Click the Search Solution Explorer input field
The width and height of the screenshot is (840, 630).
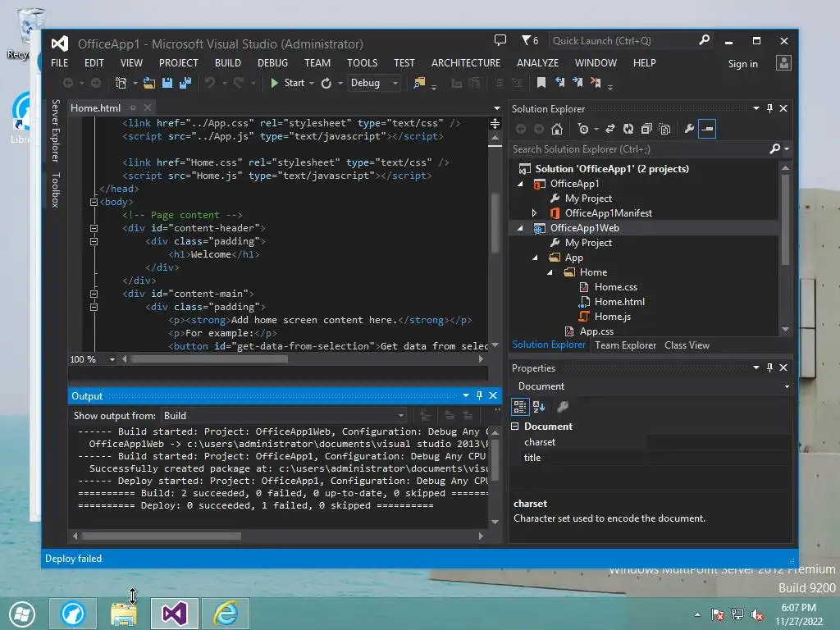point(640,149)
